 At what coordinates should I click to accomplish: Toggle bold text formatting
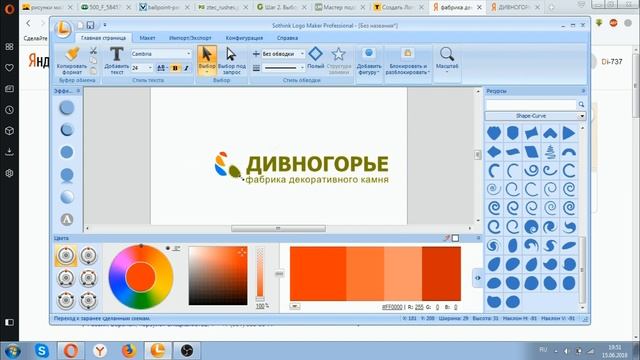175,68
